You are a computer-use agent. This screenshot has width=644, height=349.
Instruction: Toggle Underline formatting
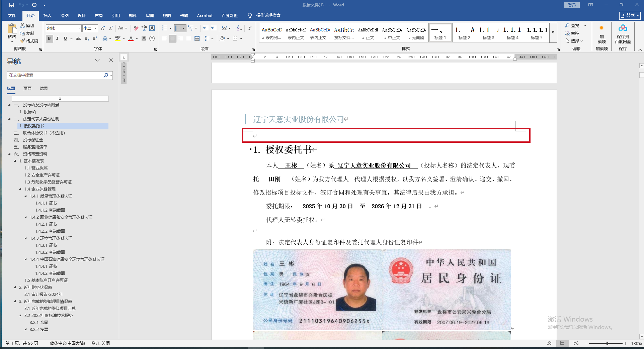(65, 39)
